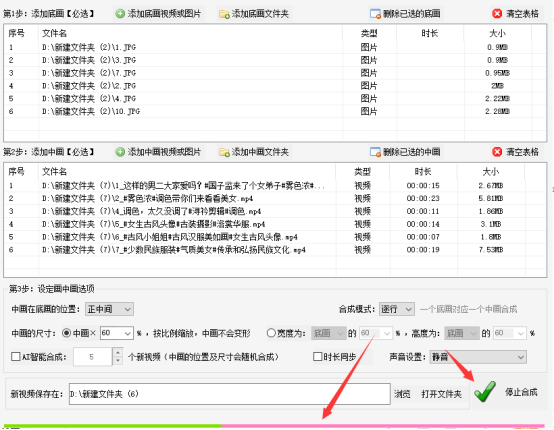Click the add background video or image icon
Viewport: 554px width, 430px height.
[x=120, y=14]
